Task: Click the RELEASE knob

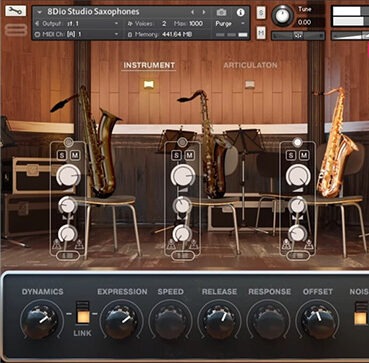Action: [219, 321]
